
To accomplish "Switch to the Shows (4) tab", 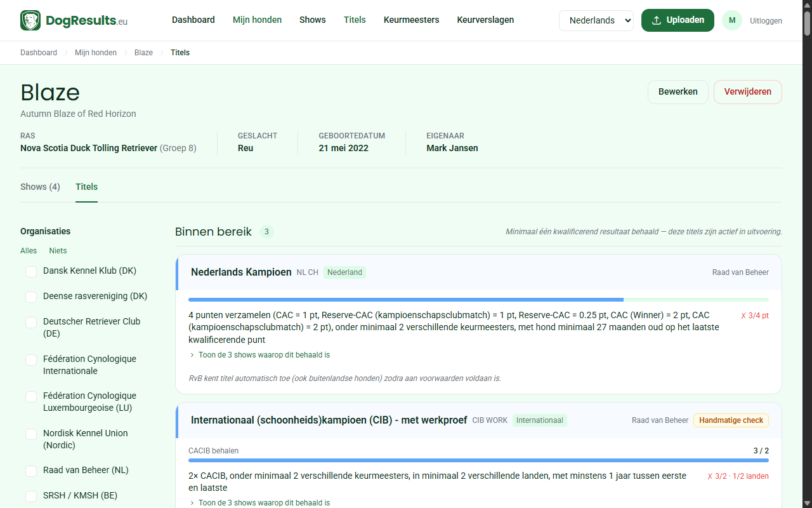I will coord(40,187).
